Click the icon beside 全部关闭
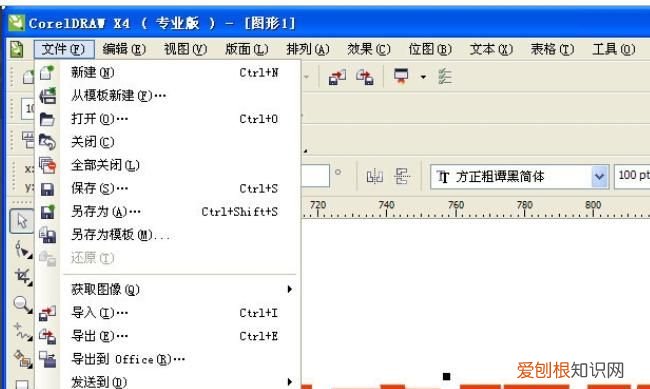650x389 pixels. (47, 165)
